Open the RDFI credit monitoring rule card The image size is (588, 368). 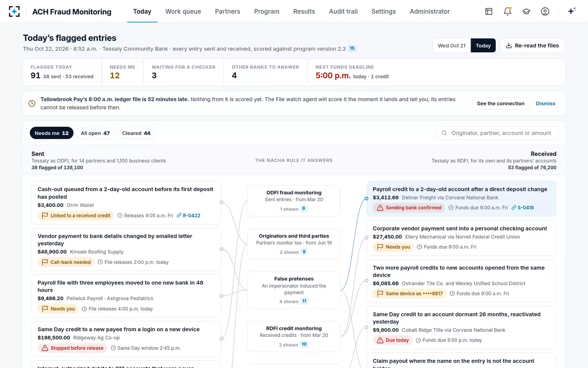(294, 337)
